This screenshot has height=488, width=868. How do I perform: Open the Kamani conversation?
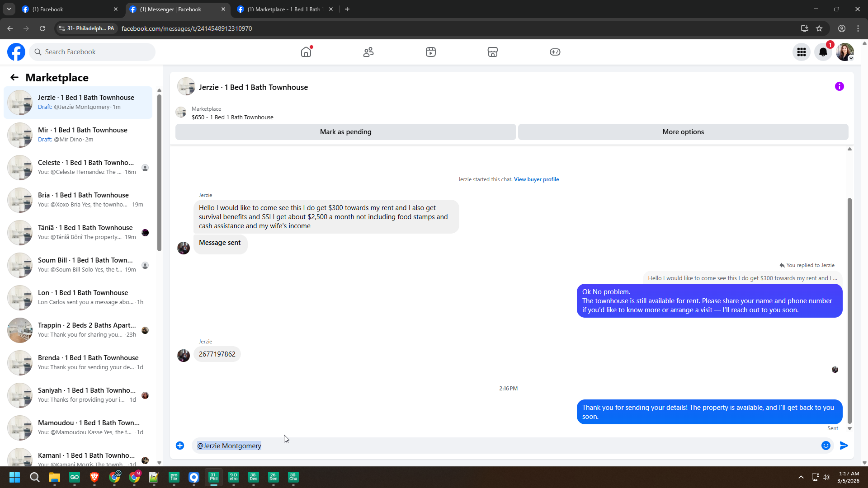coord(78,456)
